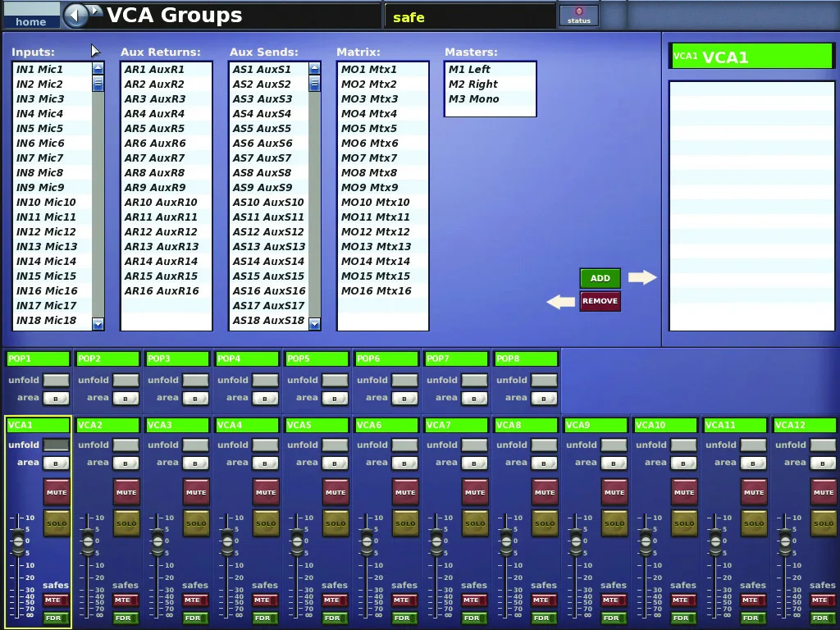The image size is (840, 630).
Task: Select AS5 AuxS5 in Aux Sends
Action: [x=269, y=129]
